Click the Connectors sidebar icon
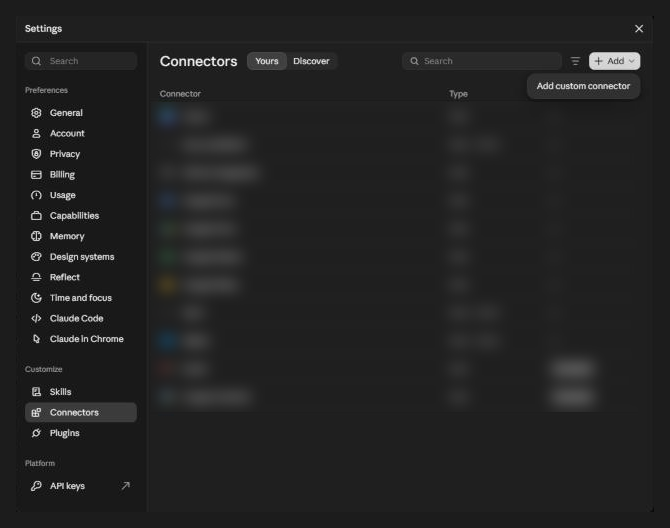The width and height of the screenshot is (670, 528). 36,412
